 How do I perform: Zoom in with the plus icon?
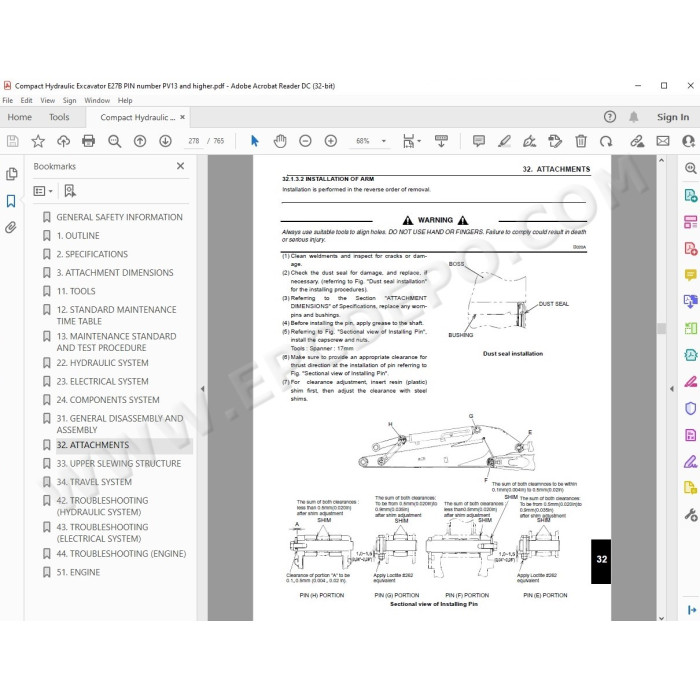[331, 141]
